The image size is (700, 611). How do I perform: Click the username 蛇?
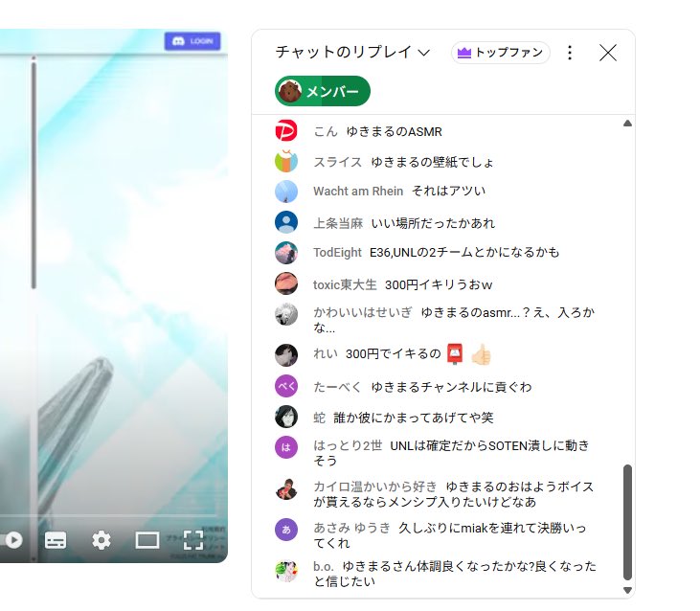pyautogui.click(x=319, y=418)
